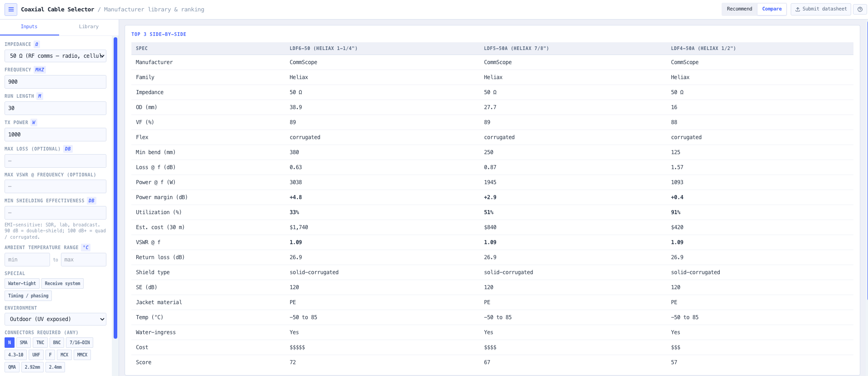
Task: Focus the TX power input showing 1000
Action: [55, 135]
